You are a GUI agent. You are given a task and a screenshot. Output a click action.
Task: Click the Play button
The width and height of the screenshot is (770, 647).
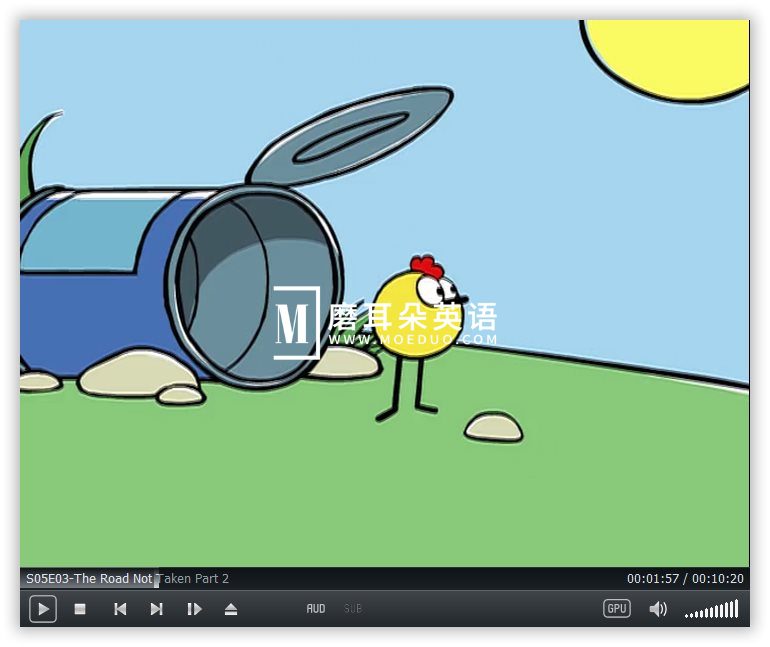pos(43,609)
